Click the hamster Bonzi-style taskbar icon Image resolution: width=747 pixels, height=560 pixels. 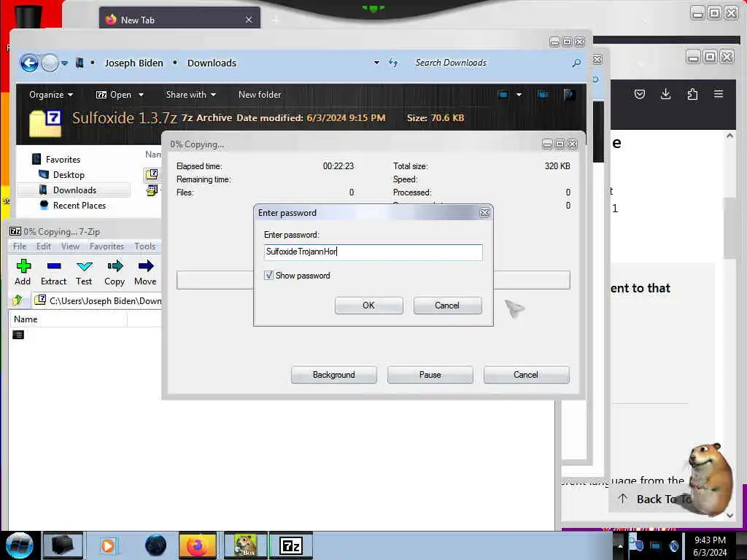click(x=245, y=545)
